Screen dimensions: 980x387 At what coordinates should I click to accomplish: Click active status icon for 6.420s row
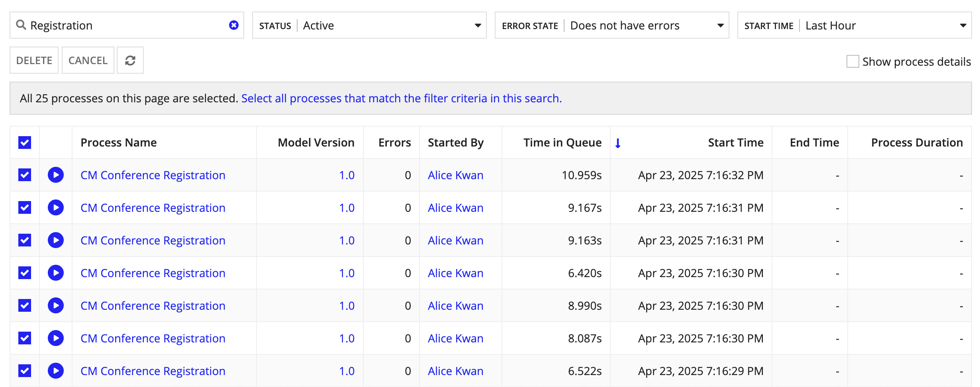tap(56, 273)
